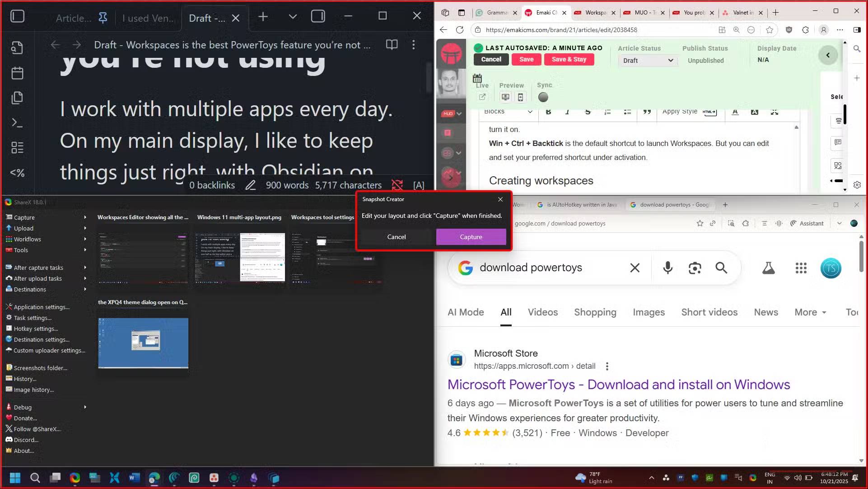Switch to the Images tab on Google search
This screenshot has height=489, width=868.
pos(649,312)
